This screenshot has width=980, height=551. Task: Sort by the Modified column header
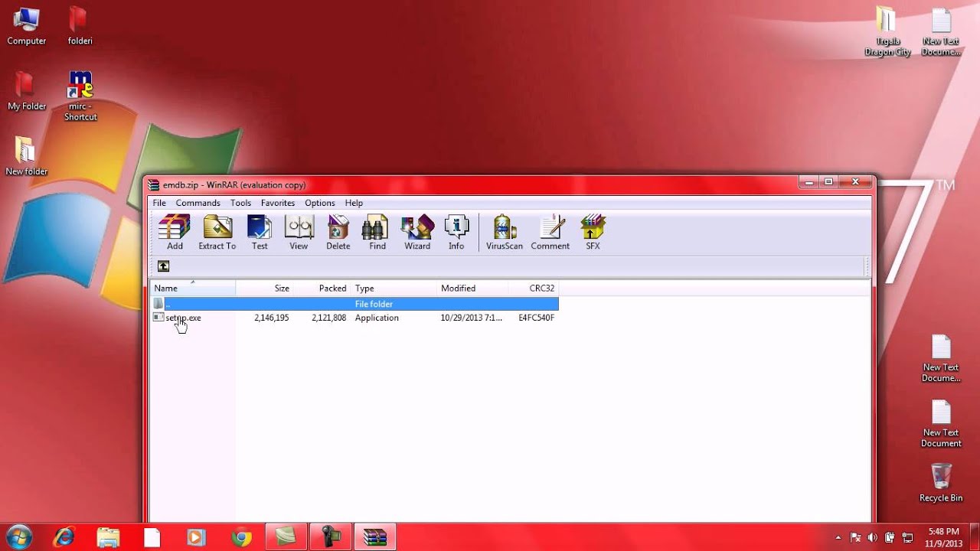[x=472, y=289]
